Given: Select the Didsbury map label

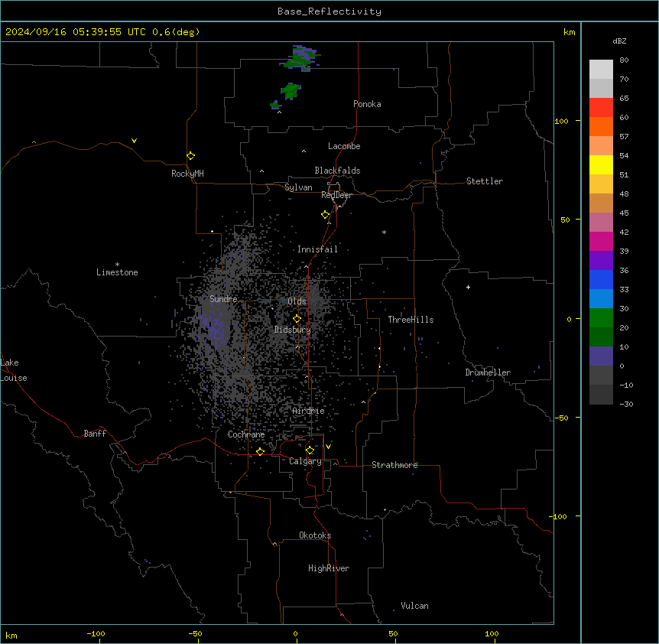Looking at the screenshot, I should click(x=293, y=330).
